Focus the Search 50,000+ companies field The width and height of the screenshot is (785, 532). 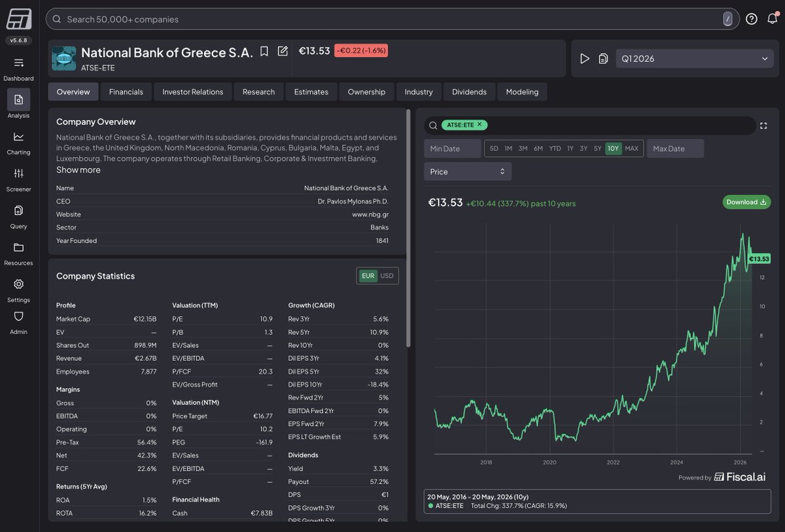(392, 19)
